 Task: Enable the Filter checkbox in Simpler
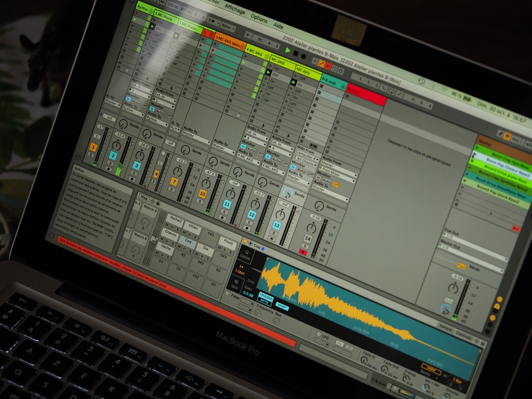click(x=228, y=293)
